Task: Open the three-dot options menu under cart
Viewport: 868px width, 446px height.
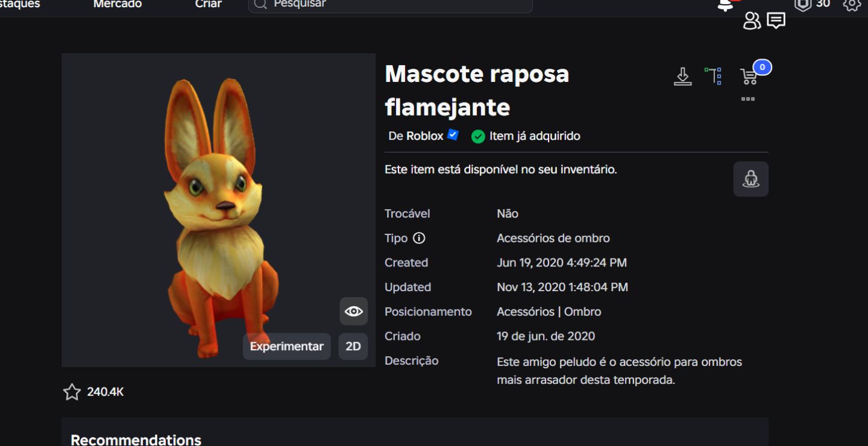Action: (x=748, y=99)
